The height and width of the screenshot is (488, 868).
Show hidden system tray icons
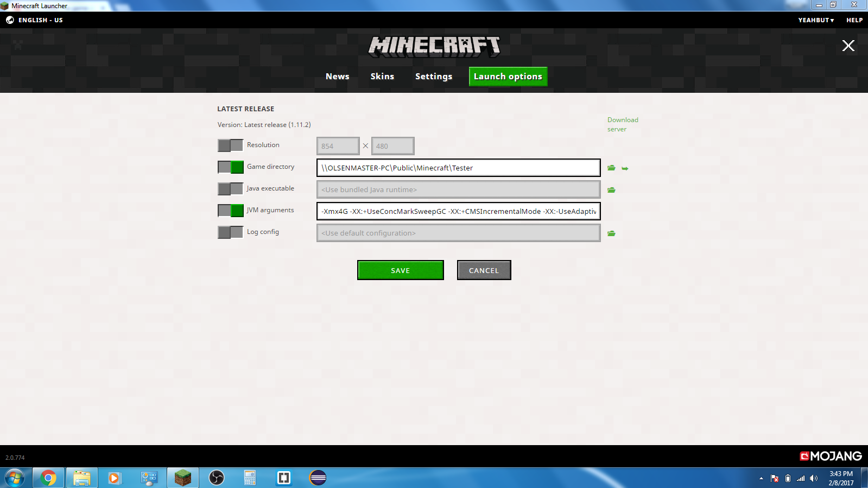[761, 478]
